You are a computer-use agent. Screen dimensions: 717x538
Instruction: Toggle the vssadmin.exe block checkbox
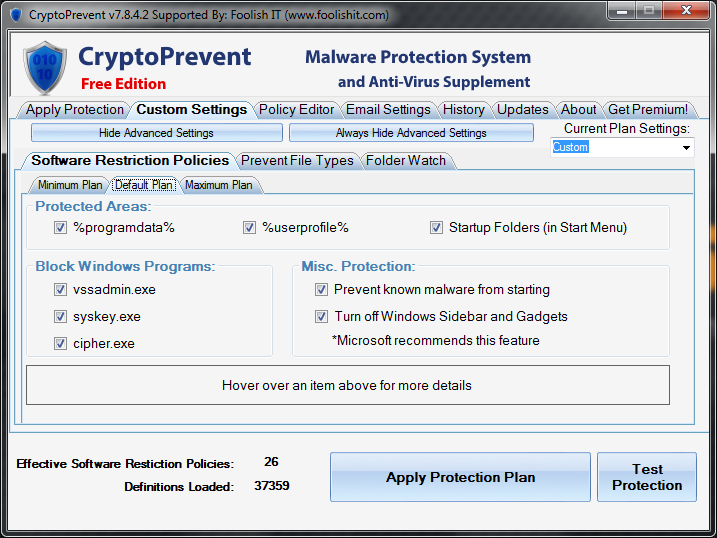tap(60, 289)
